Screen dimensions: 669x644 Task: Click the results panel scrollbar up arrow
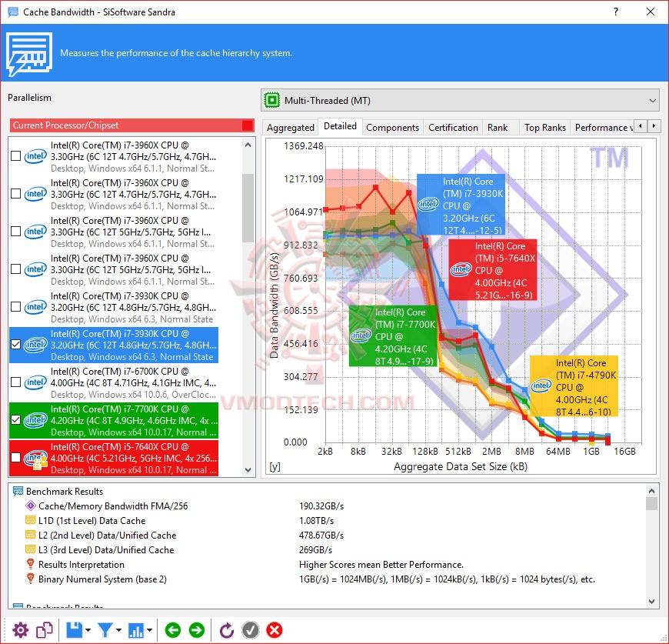pos(651,490)
